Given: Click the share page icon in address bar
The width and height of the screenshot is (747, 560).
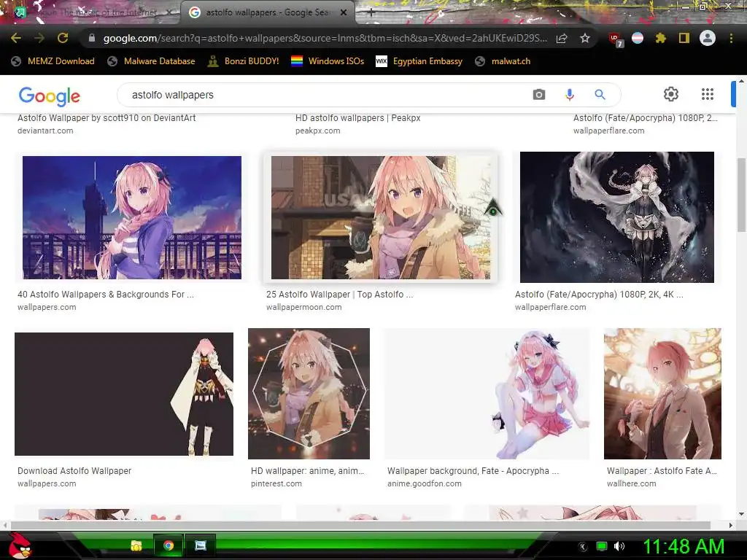Looking at the screenshot, I should point(562,38).
